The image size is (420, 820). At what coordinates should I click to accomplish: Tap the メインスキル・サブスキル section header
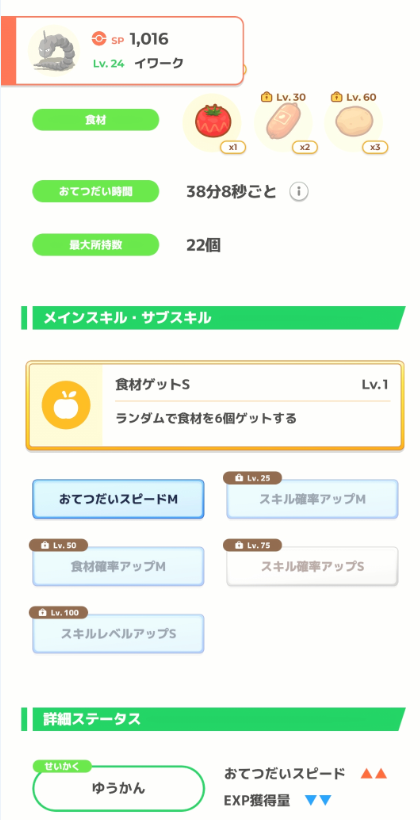coord(213,318)
